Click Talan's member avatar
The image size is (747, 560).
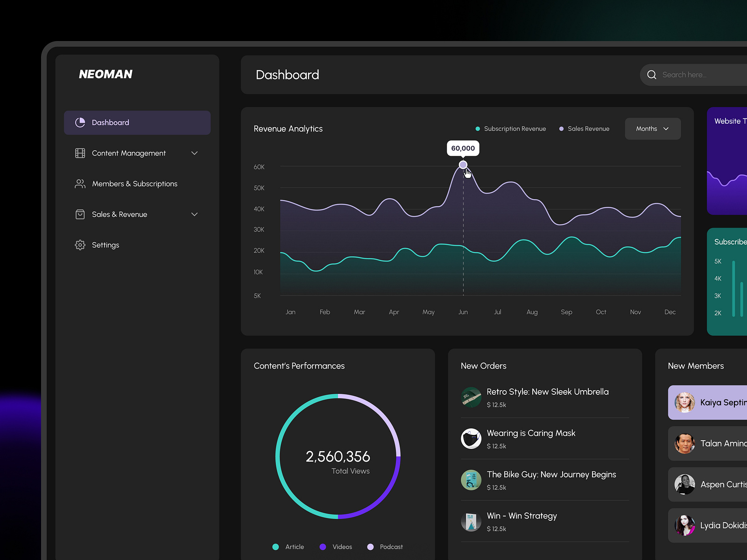point(685,443)
